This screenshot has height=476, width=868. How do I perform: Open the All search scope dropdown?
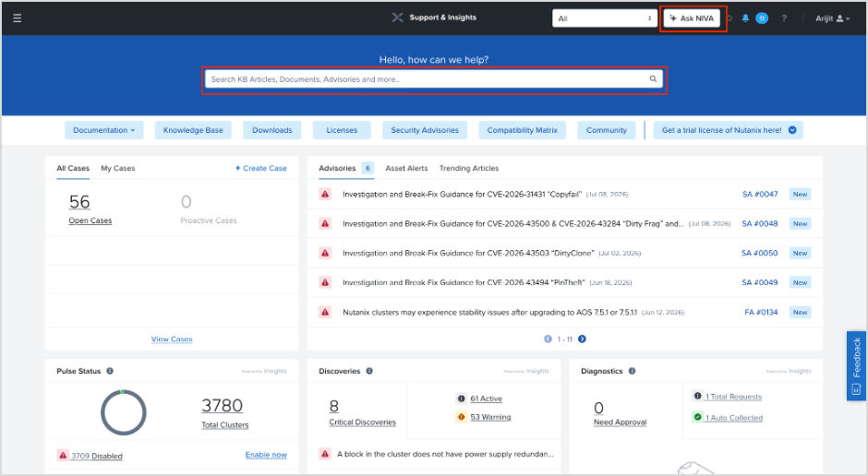tap(605, 18)
